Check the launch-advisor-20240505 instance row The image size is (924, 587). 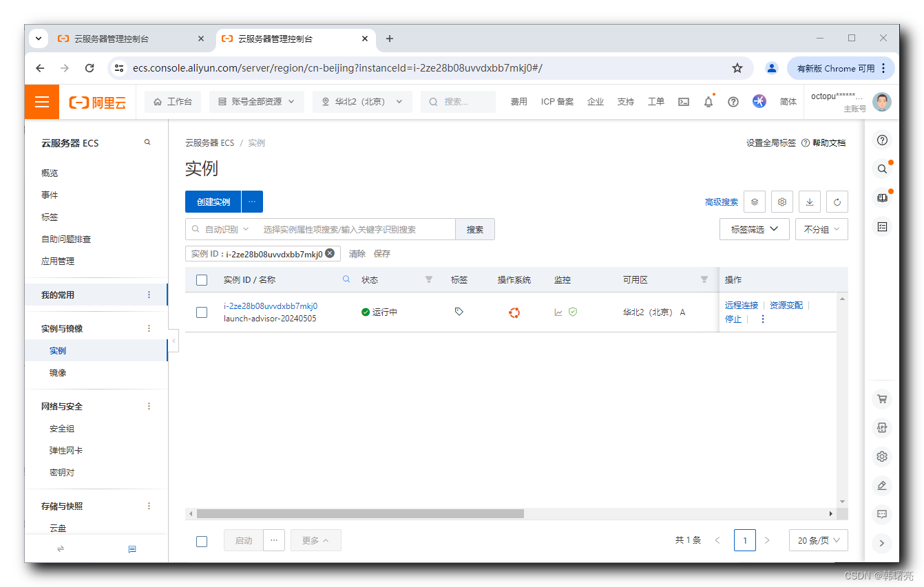click(x=202, y=312)
